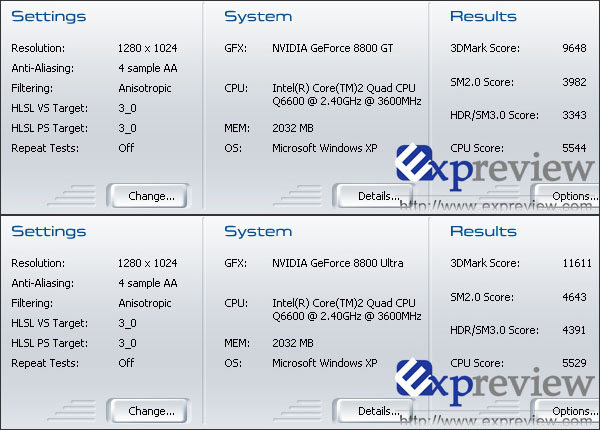
Task: Open Options... beside the 9648 score results
Action: [571, 196]
